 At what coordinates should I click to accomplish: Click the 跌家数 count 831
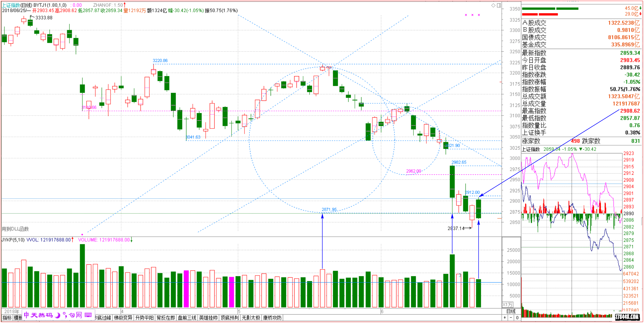coord(636,141)
